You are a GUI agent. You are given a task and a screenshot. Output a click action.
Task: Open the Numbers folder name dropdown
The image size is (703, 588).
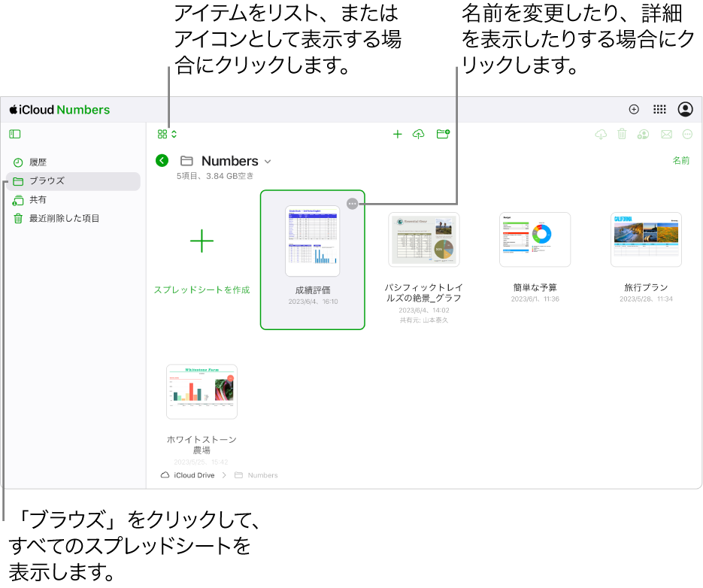pyautogui.click(x=268, y=161)
